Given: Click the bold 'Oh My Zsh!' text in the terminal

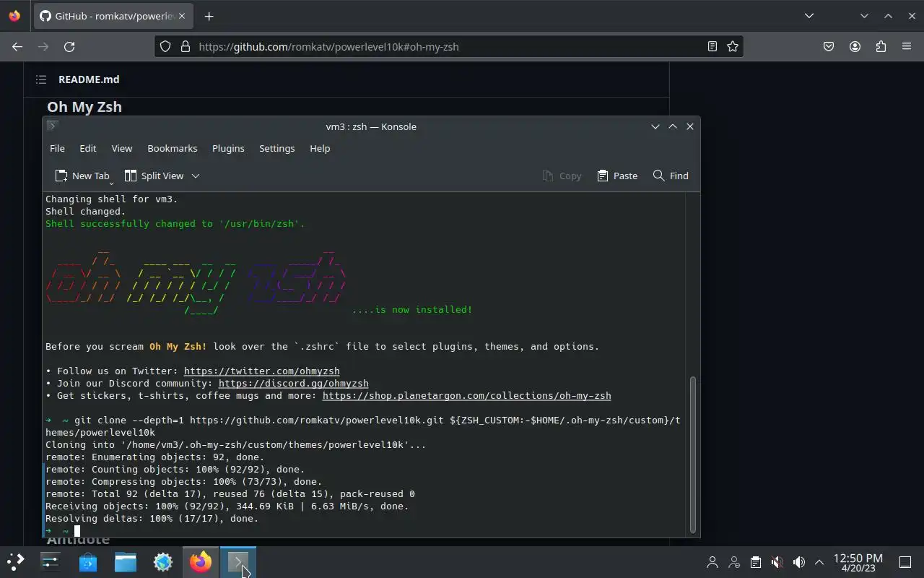Looking at the screenshot, I should point(178,347).
